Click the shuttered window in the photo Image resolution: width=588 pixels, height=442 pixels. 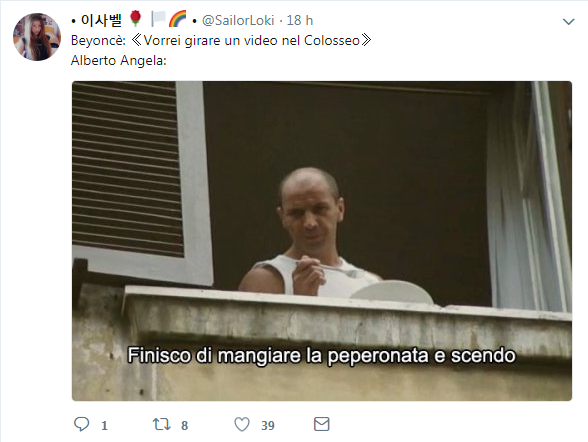(128, 169)
